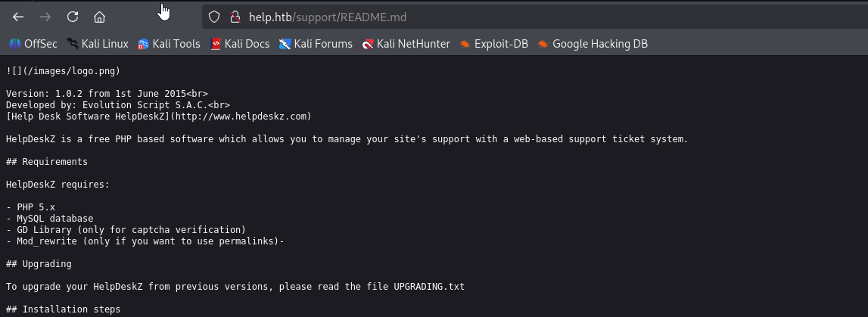Image resolution: width=868 pixels, height=317 pixels.
Task: Open the Kali NetHunter bookmark
Action: pos(406,44)
